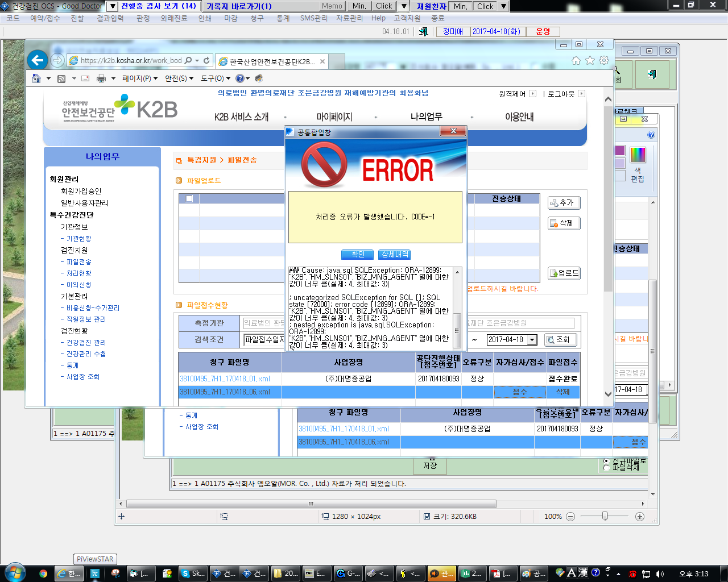Screen dimensions: 728x582
Task: Select the 신규파일 radio button
Action: point(606,461)
